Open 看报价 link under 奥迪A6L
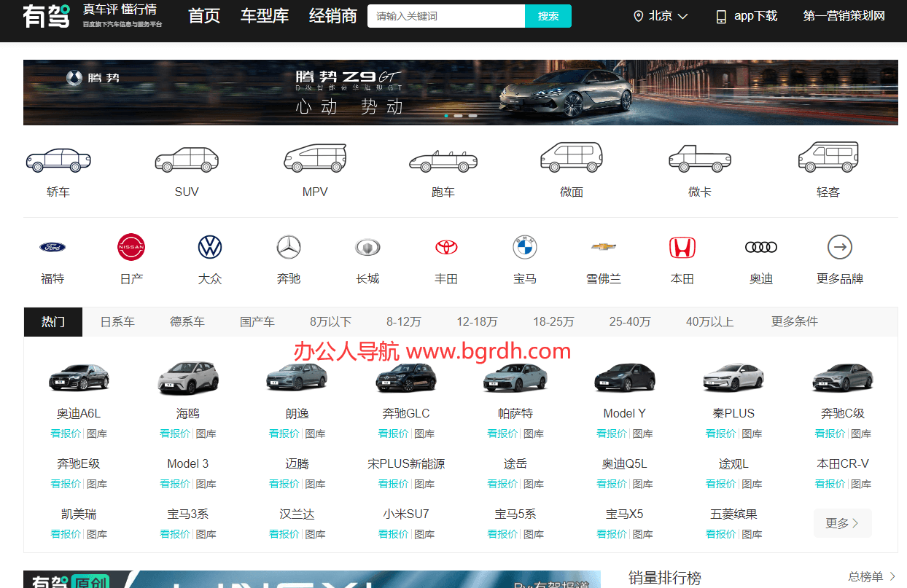The image size is (907, 588). point(66,434)
